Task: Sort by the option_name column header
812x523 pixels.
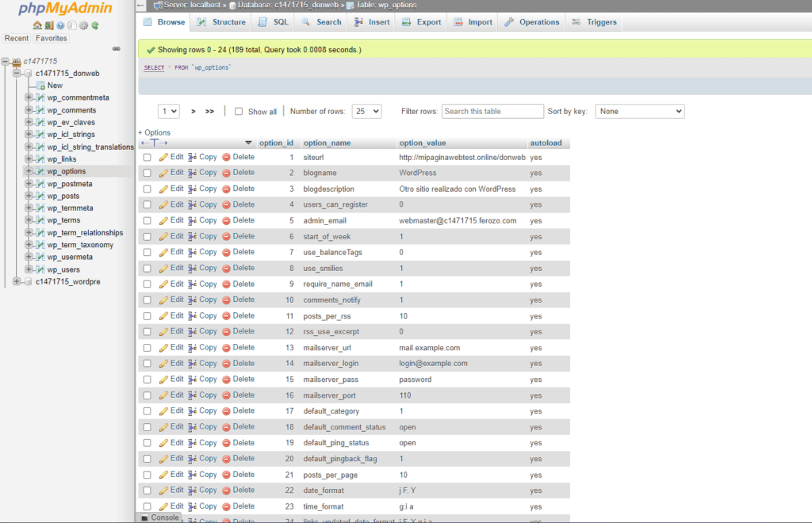Action: point(327,143)
